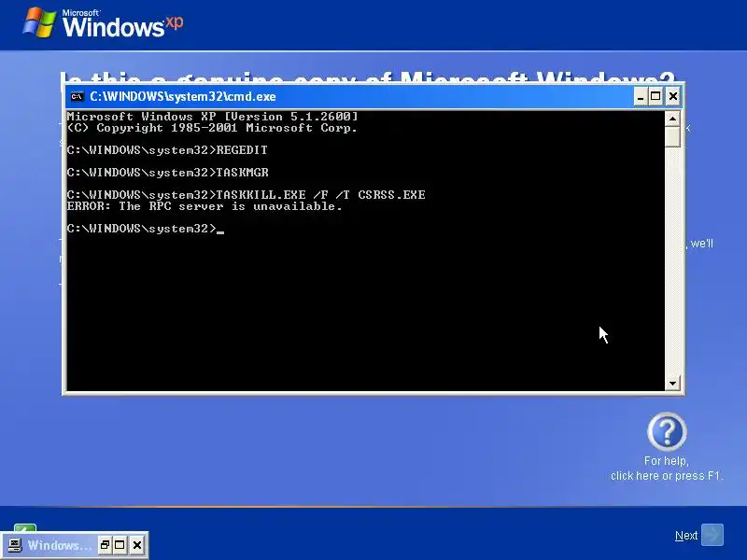Image resolution: width=747 pixels, height=560 pixels.
Task: Click the Next green arrow button
Action: [x=712, y=535]
